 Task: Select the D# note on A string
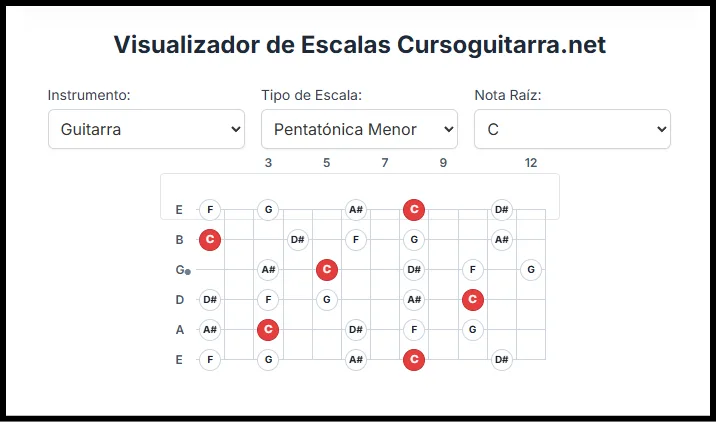pos(355,329)
